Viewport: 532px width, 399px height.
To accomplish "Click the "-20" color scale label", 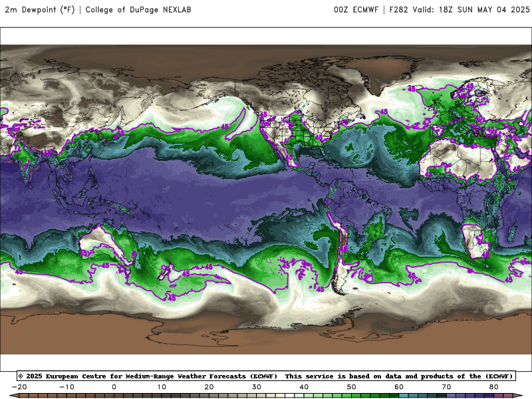I will click(x=19, y=387).
